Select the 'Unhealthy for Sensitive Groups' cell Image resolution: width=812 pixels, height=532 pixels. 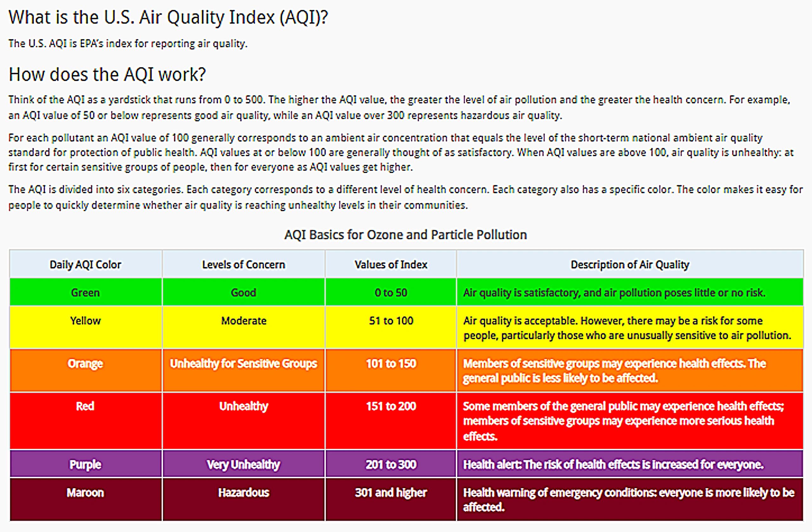tap(243, 364)
